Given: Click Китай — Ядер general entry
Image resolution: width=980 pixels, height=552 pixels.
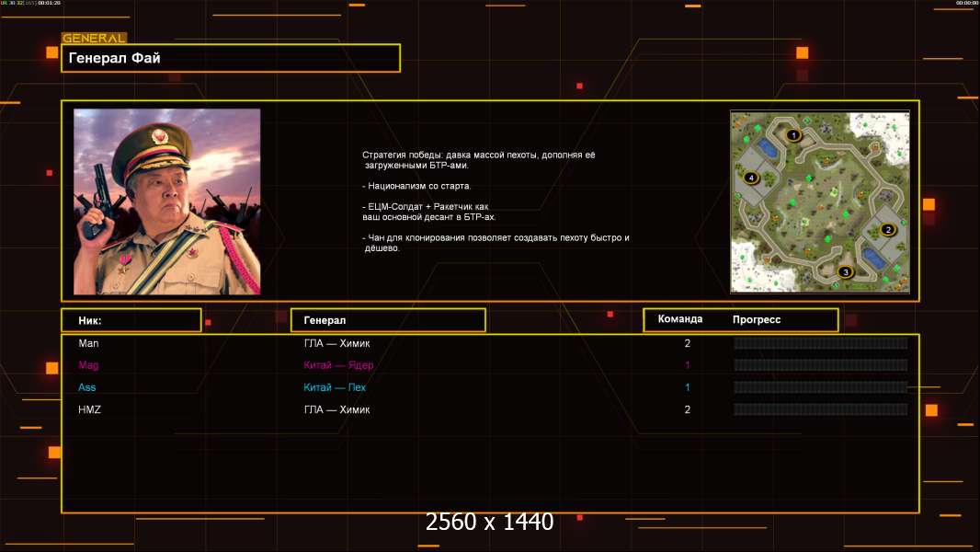Looking at the screenshot, I should [x=338, y=365].
